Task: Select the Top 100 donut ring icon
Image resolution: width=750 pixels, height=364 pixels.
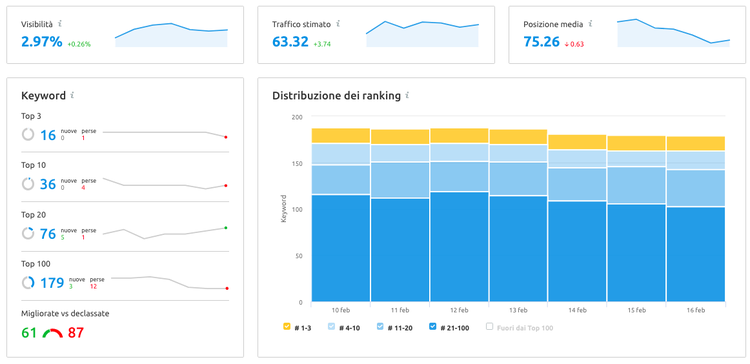Action: [28, 283]
